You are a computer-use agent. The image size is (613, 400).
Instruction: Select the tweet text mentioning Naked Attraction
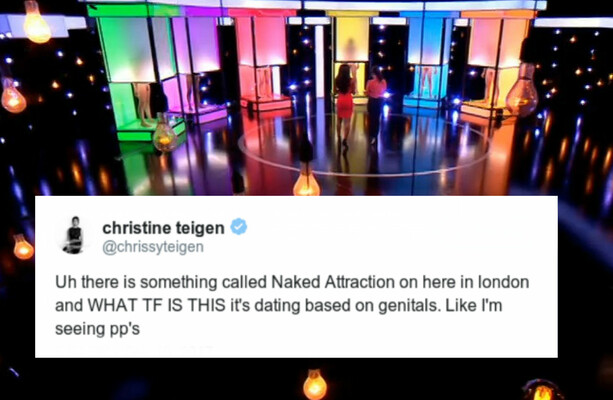tap(292, 305)
